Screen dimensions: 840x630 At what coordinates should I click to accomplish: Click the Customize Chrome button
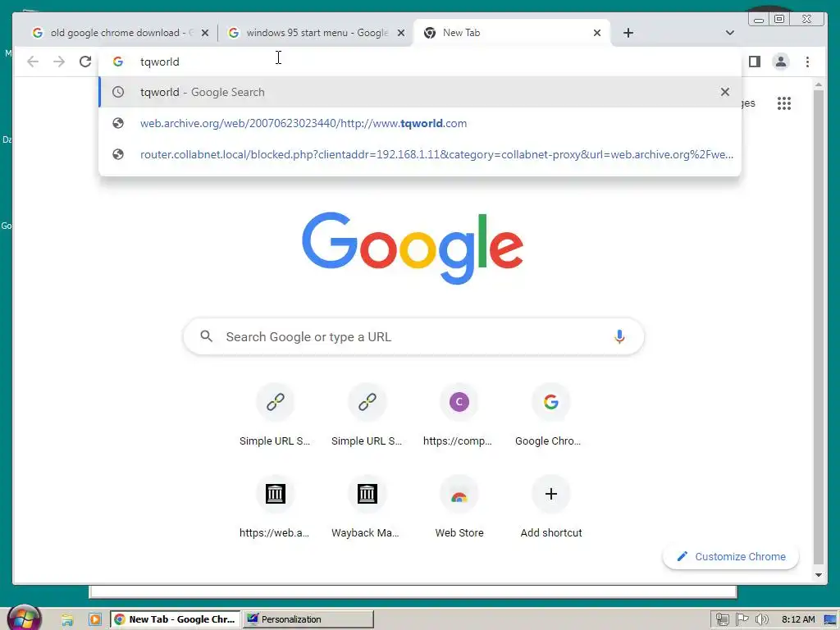point(731,557)
